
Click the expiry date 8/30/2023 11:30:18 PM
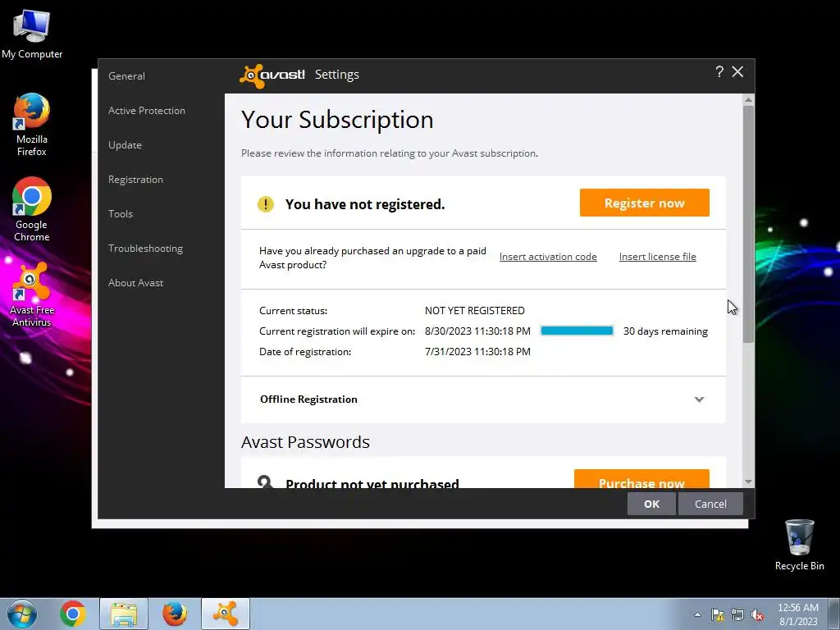(477, 331)
